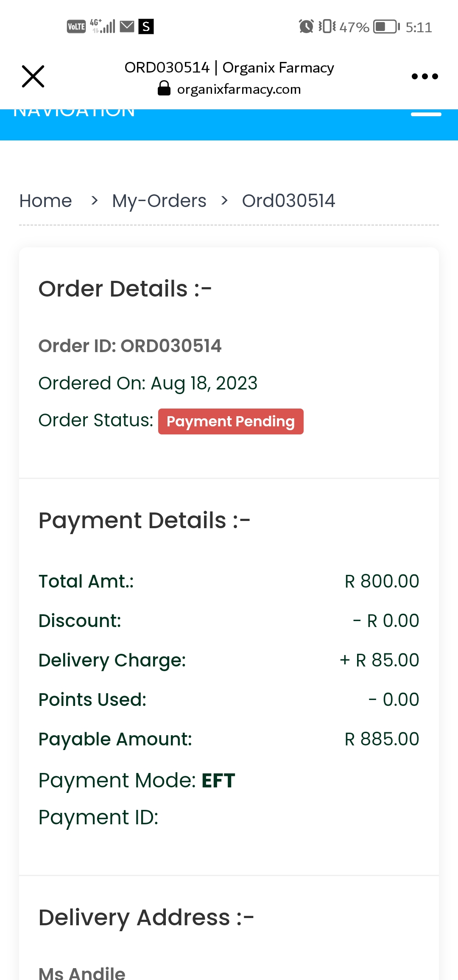Tap the organixfarmacy.com URL text
This screenshot has height=980, width=458.
click(x=239, y=89)
